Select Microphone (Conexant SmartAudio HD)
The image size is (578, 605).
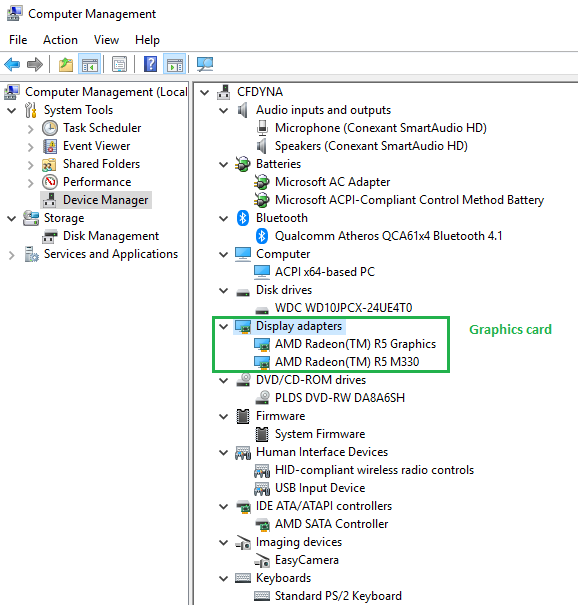click(380, 128)
